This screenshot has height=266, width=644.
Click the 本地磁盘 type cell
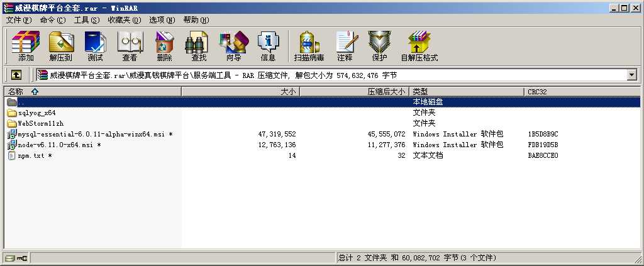(428, 102)
